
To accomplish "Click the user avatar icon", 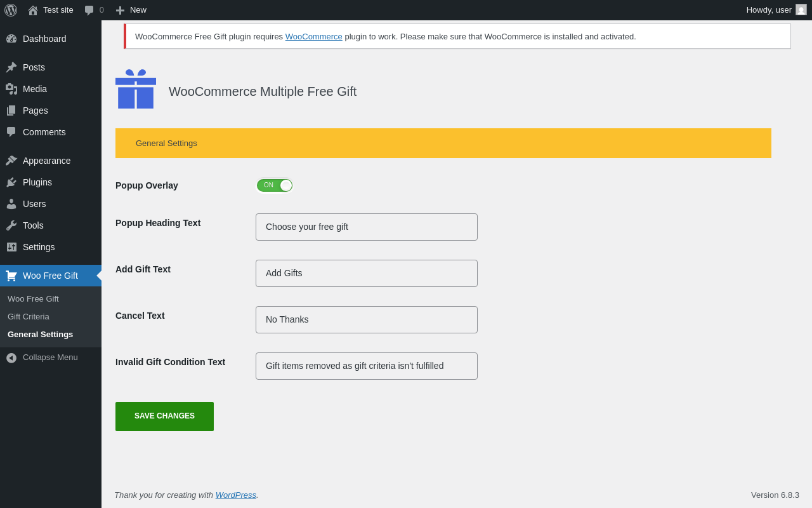I will click(x=801, y=10).
